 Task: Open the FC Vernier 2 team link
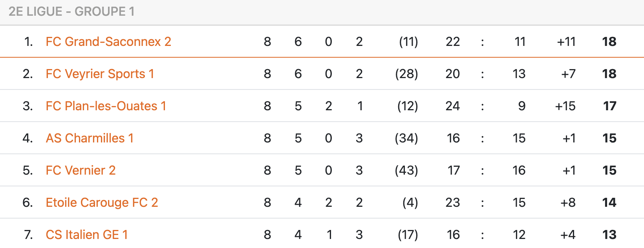point(80,170)
